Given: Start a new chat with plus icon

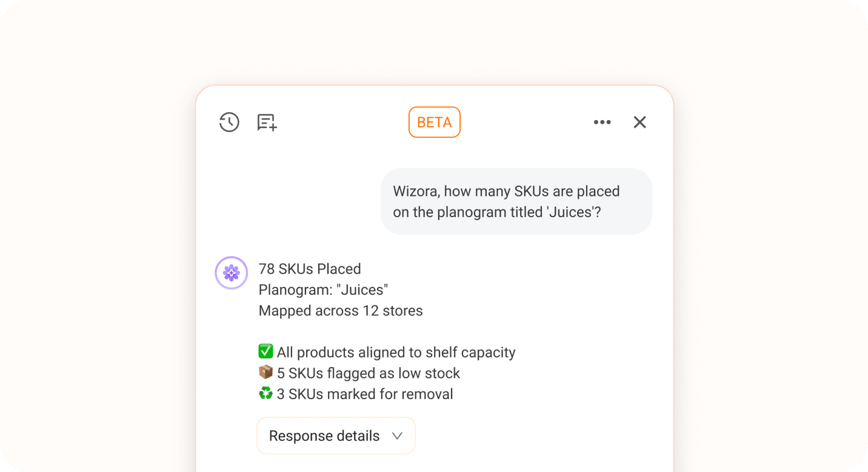Looking at the screenshot, I should [x=267, y=123].
